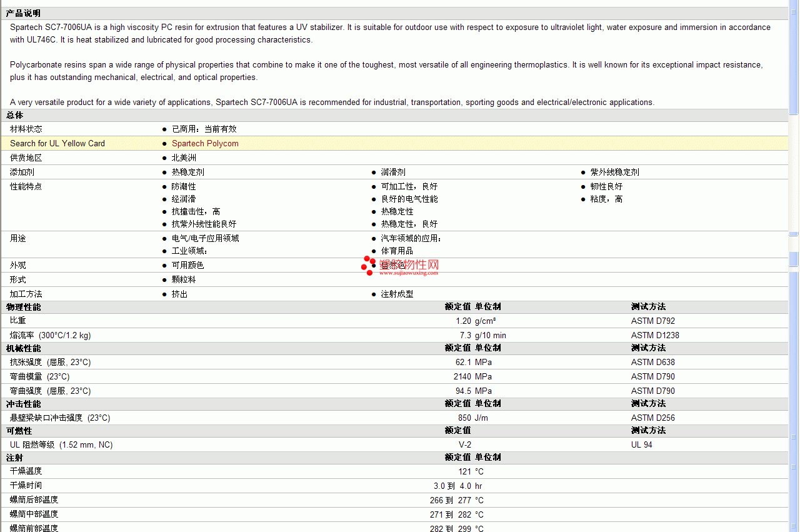Click the V-2 flame rating value
Image resolution: width=800 pixels, height=532 pixels.
click(465, 444)
